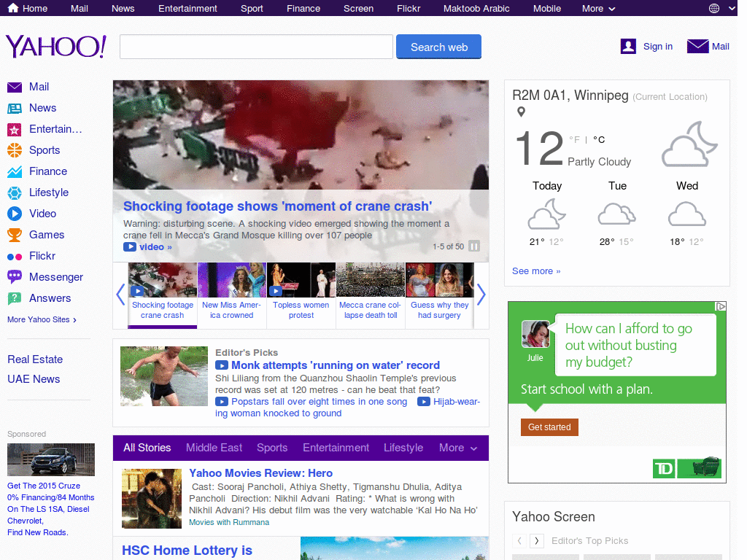
Task: Open the Real Estate link
Action: (x=35, y=359)
